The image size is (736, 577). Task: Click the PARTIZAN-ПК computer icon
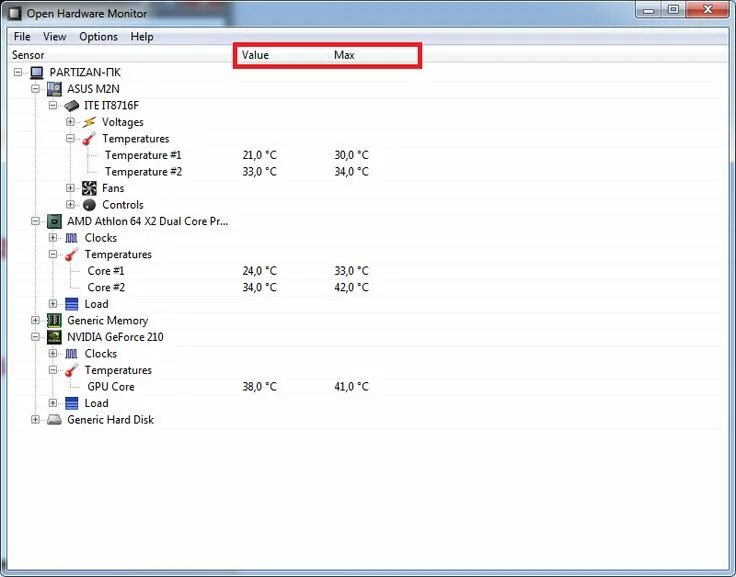(x=37, y=72)
